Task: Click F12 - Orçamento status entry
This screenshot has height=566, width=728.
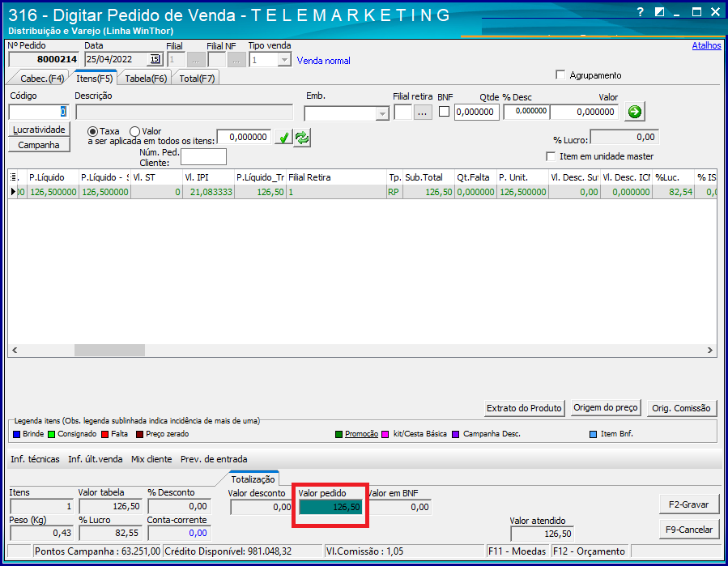Action: pyautogui.click(x=590, y=551)
